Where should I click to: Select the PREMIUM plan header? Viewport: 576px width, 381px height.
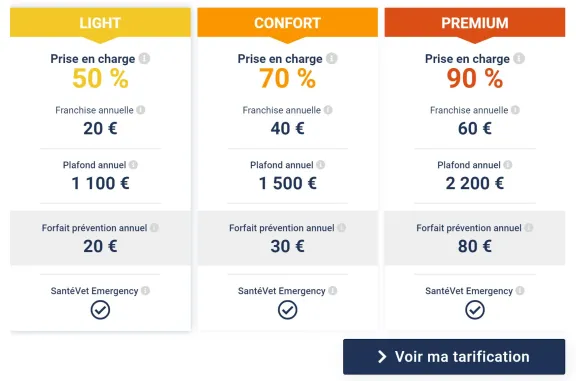pyautogui.click(x=475, y=23)
